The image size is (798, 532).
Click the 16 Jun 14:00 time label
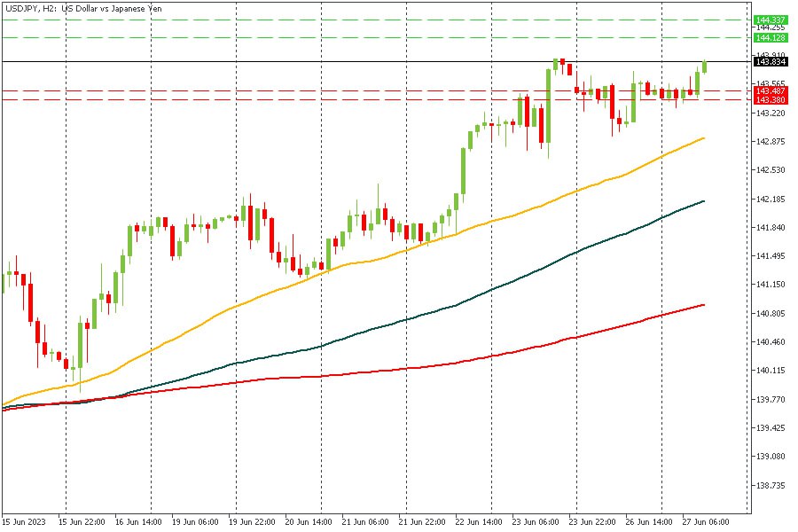[138, 522]
